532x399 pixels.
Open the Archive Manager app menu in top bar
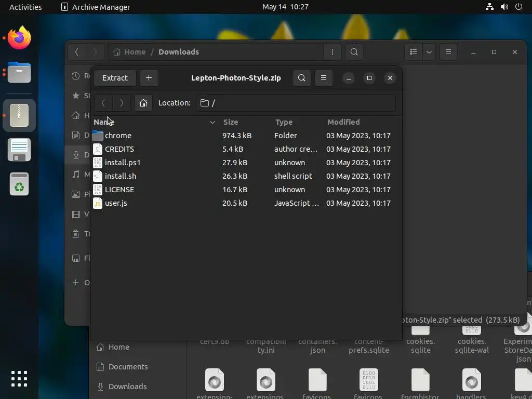tap(96, 7)
